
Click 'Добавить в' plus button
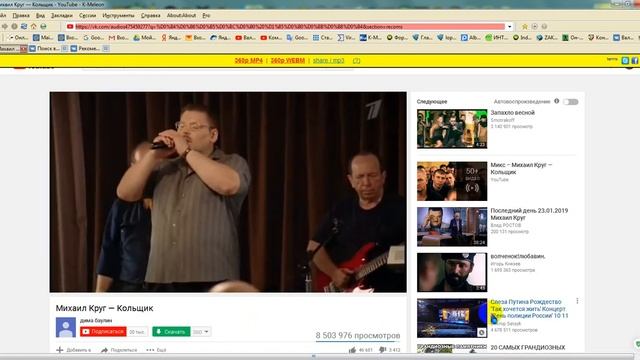coord(74,350)
